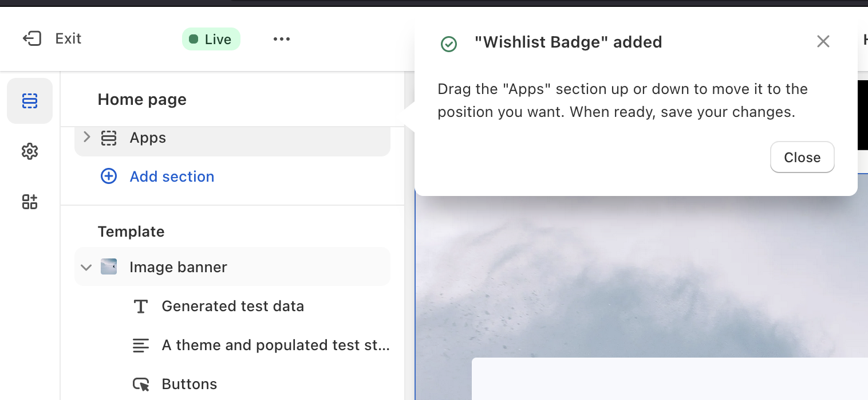
Task: Click the Live status badge
Action: pos(211,39)
